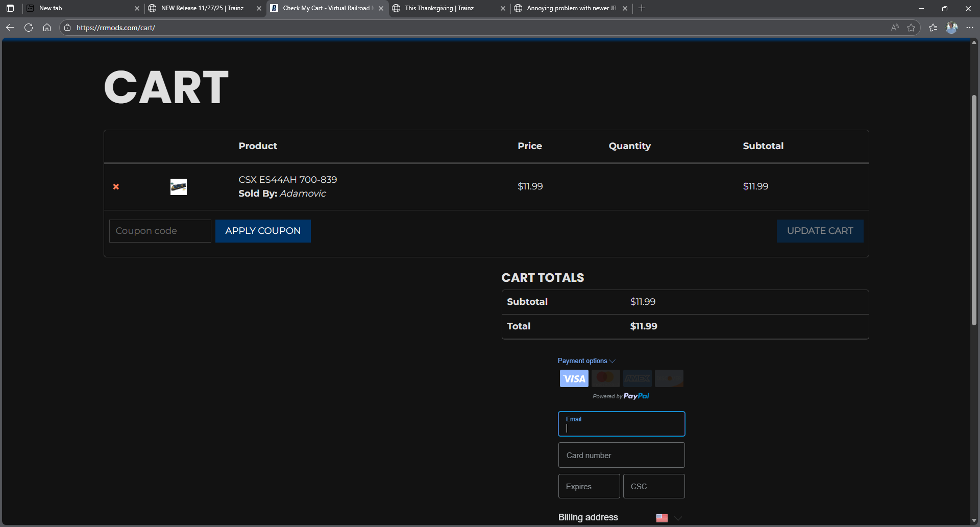The width and height of the screenshot is (980, 527).
Task: Click the CART TOTALS heading
Action: (543, 278)
